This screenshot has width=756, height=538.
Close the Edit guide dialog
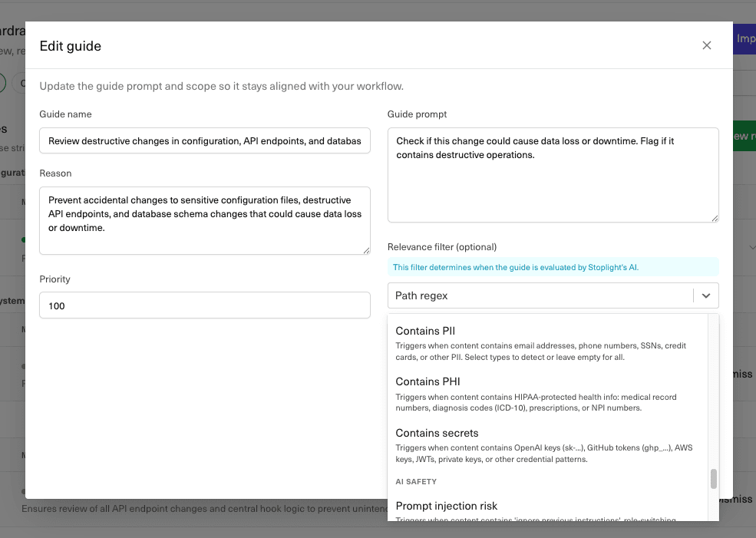(707, 45)
